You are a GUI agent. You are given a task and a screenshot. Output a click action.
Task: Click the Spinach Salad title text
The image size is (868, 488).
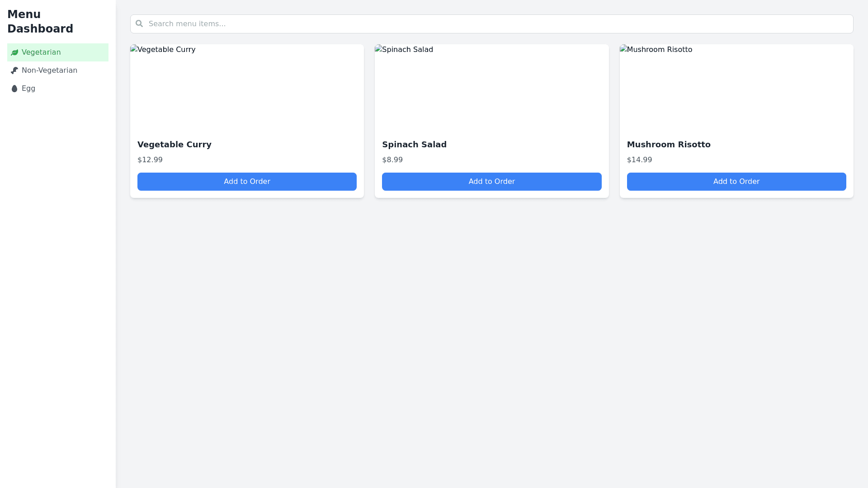pos(414,145)
